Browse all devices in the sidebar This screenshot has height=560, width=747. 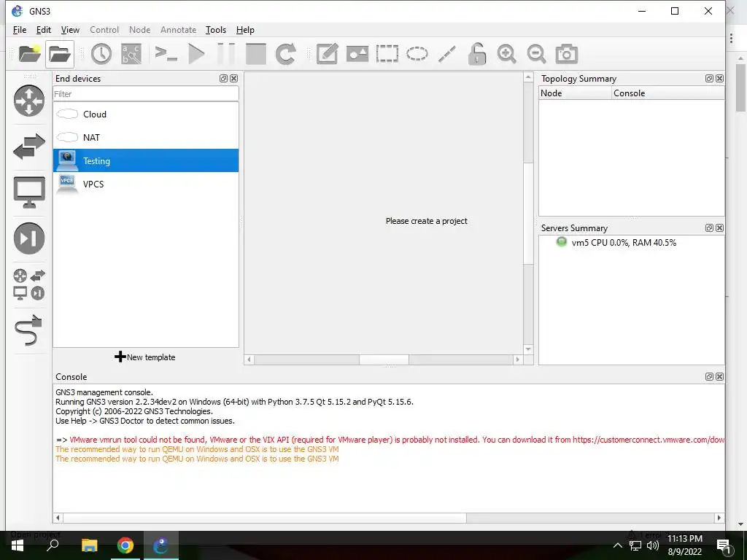coord(29,284)
